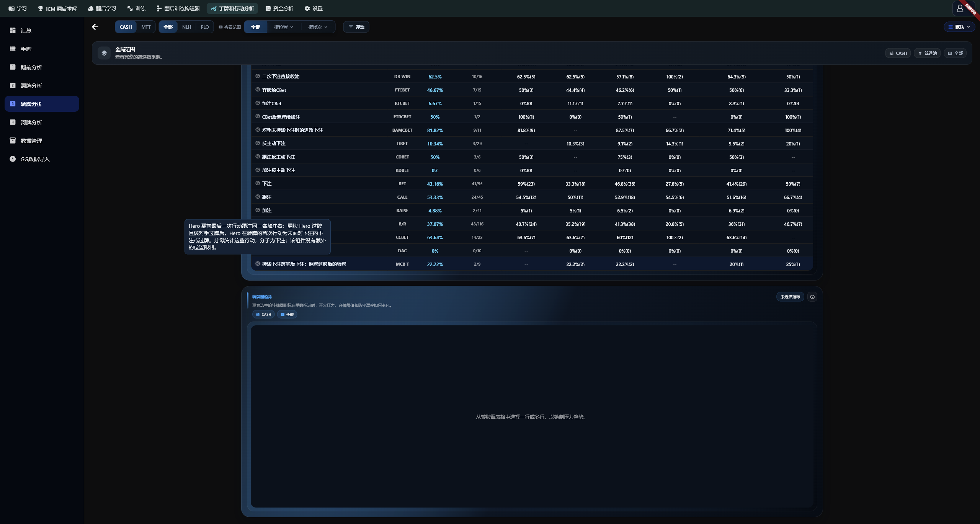
Task: Click the help icon on 弃牌给CBet row
Action: click(x=258, y=90)
